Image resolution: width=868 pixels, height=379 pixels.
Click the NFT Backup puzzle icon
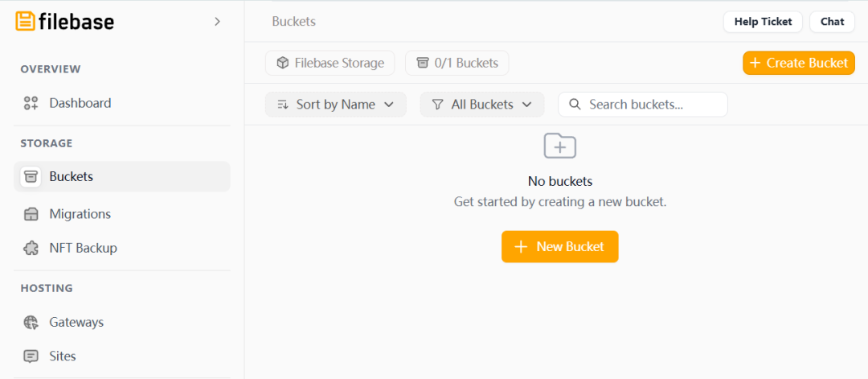click(31, 248)
